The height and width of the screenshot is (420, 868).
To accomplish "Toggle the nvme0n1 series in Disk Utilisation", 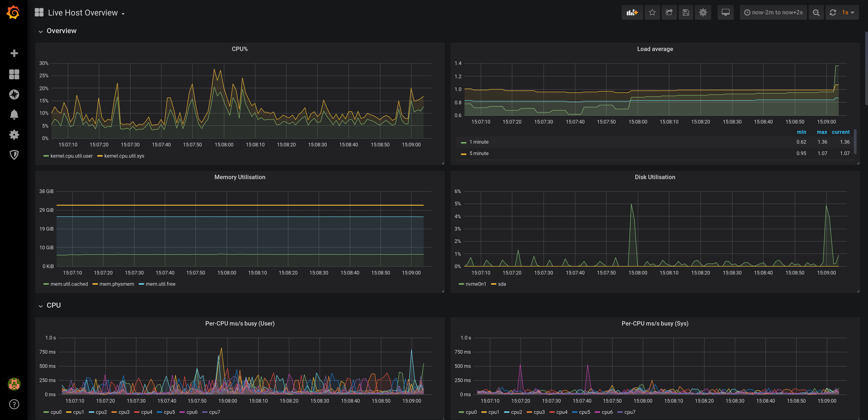I will tap(475, 284).
